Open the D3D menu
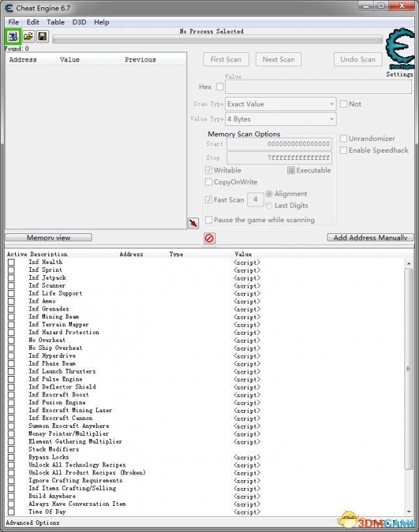 79,22
